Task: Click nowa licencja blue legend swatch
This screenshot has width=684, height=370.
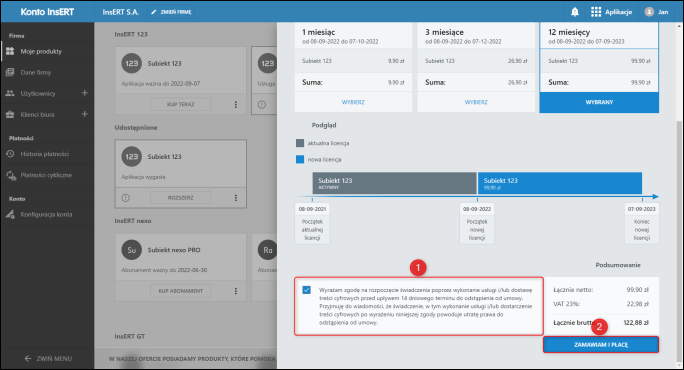Action: point(300,159)
